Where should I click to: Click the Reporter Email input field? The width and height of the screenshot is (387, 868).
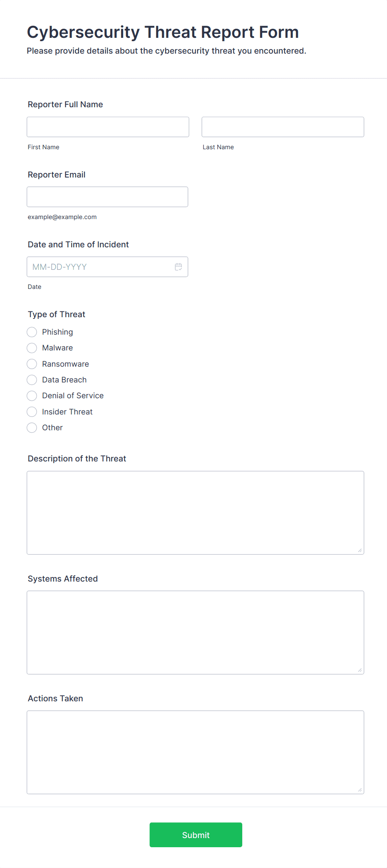pos(107,197)
